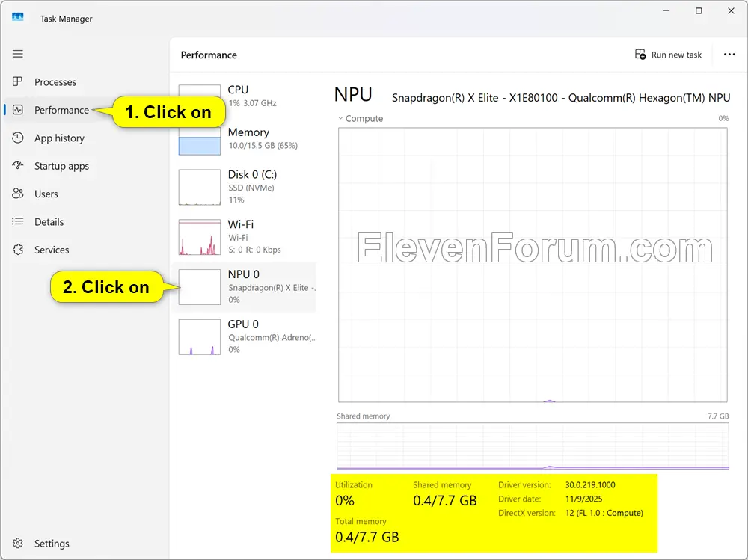Select the NPU 0 thumbnail graph
The image size is (748, 560).
click(200, 286)
